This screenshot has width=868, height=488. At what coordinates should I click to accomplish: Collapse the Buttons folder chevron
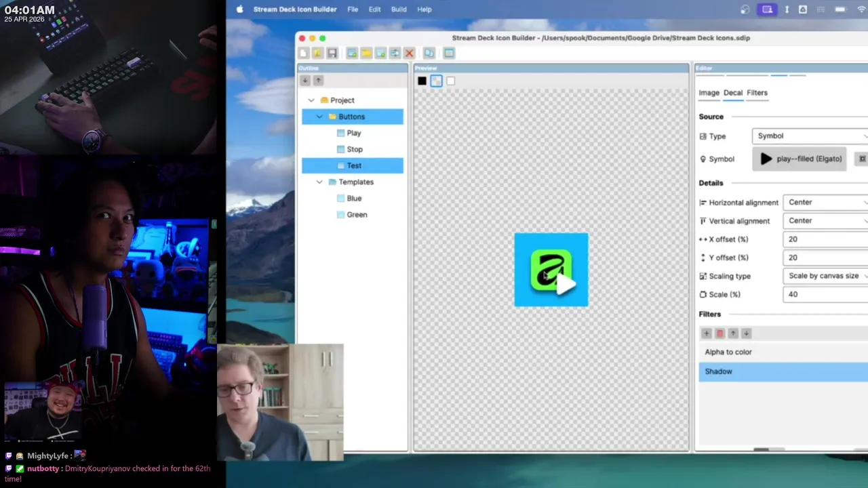319,117
